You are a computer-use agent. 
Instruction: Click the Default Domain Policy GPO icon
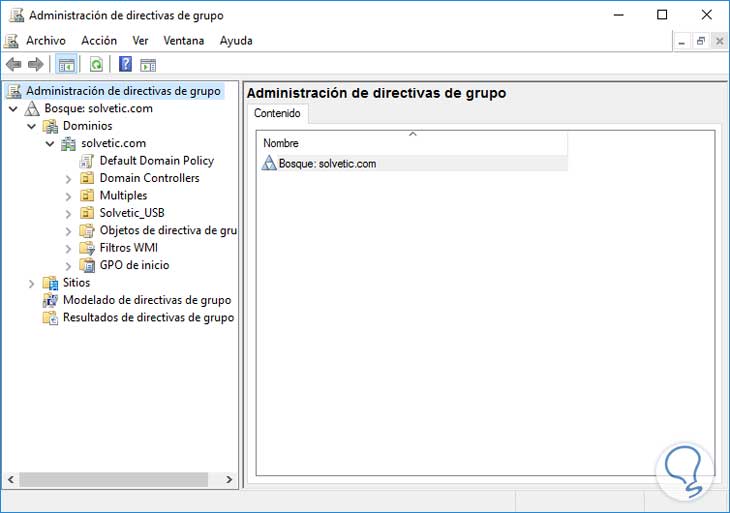(x=87, y=161)
